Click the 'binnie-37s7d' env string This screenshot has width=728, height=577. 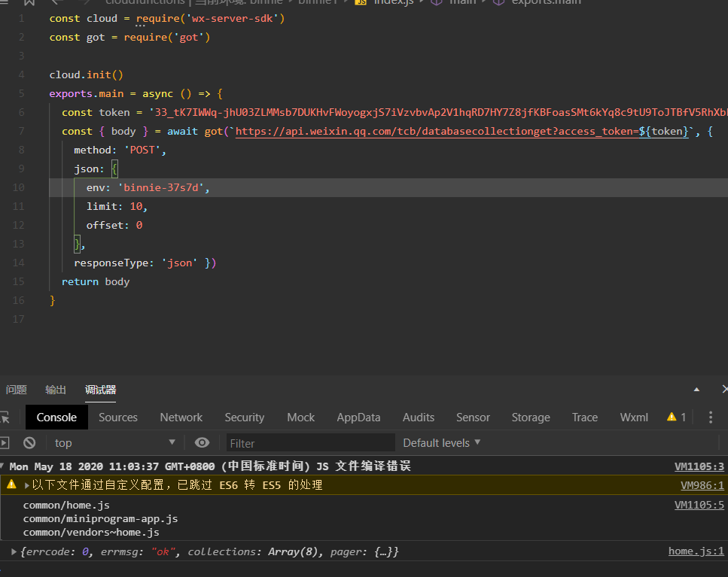(160, 187)
